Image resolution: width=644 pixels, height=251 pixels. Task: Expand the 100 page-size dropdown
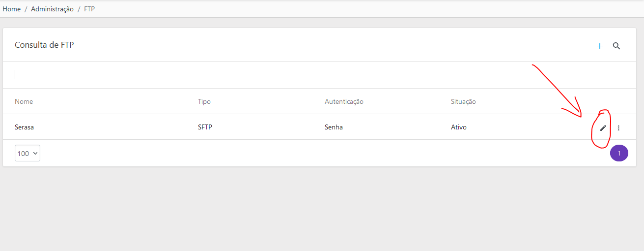point(28,153)
